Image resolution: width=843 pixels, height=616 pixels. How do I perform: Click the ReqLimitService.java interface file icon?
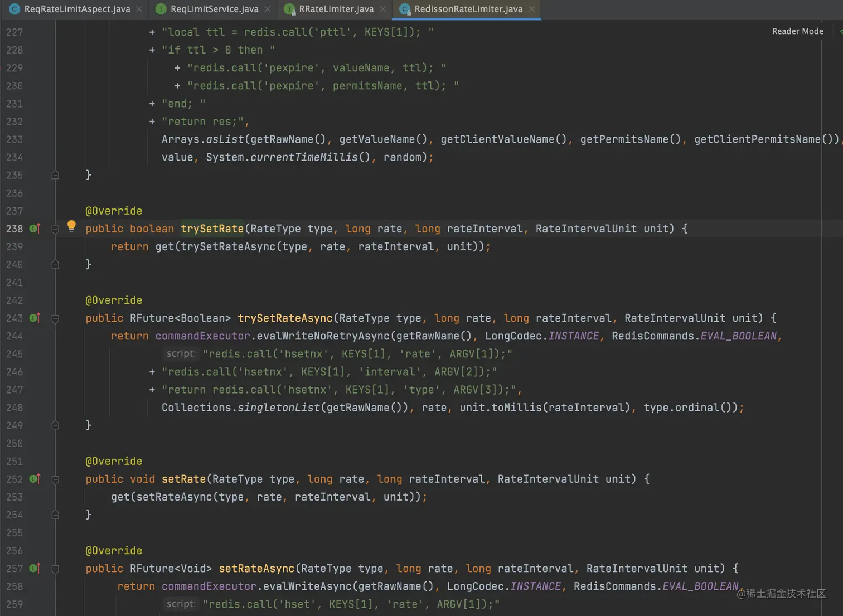pyautogui.click(x=161, y=9)
